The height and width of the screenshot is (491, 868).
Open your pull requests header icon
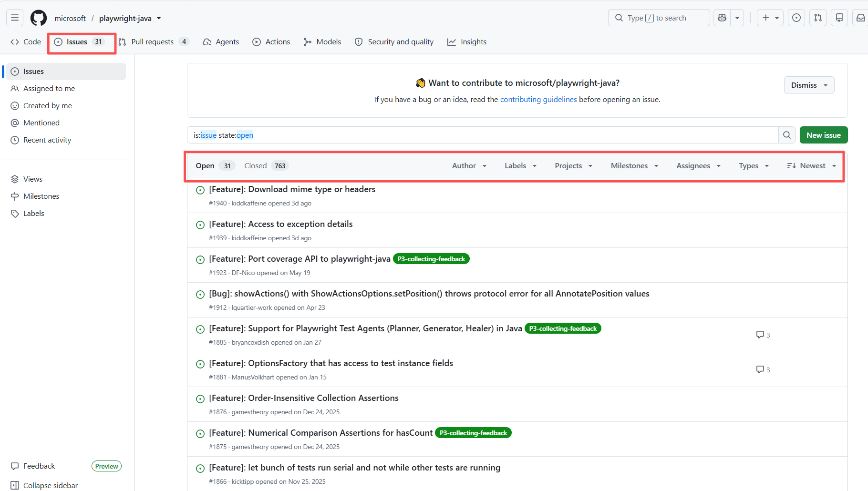tap(818, 18)
